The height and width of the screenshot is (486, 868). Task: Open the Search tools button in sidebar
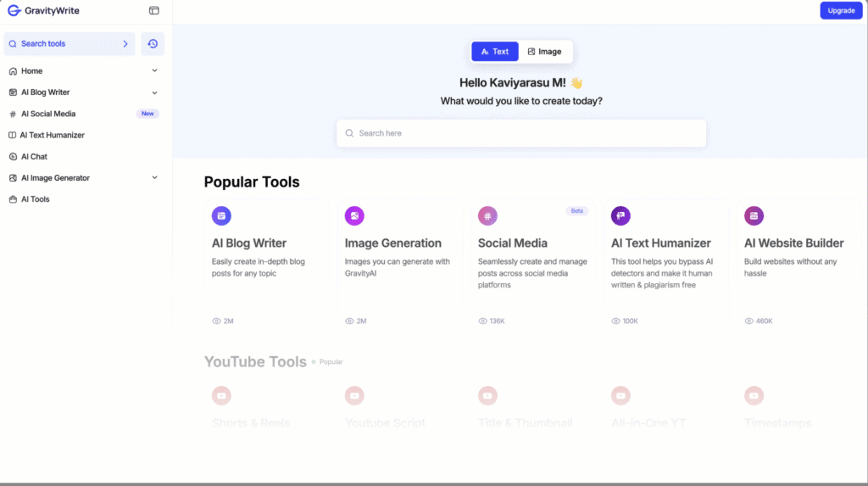(69, 43)
